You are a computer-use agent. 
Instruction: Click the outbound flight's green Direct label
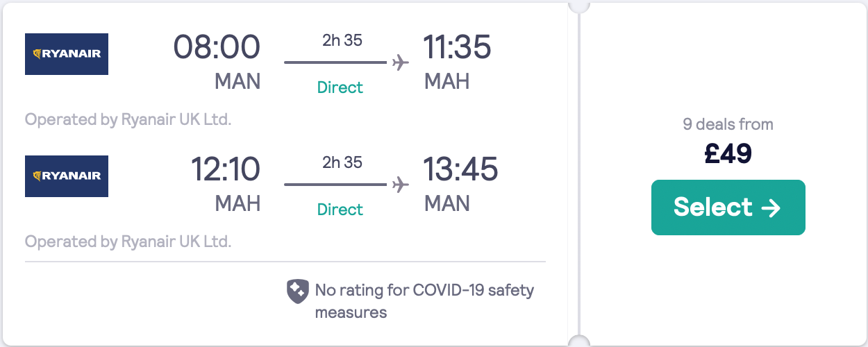pos(340,87)
